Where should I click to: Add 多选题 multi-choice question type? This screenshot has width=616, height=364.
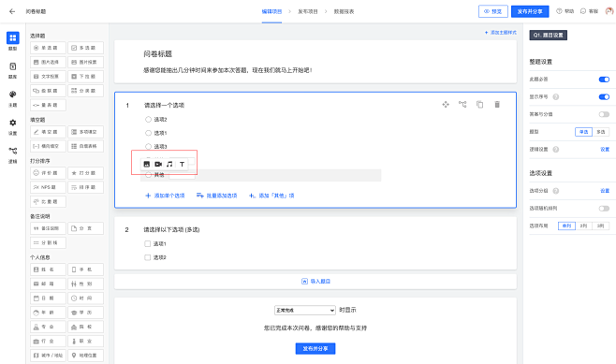pyautogui.click(x=85, y=48)
